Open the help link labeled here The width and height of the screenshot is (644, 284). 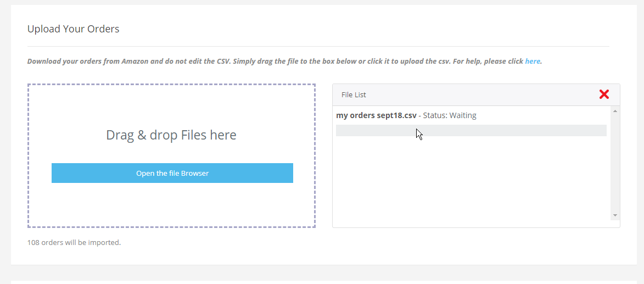tap(533, 61)
